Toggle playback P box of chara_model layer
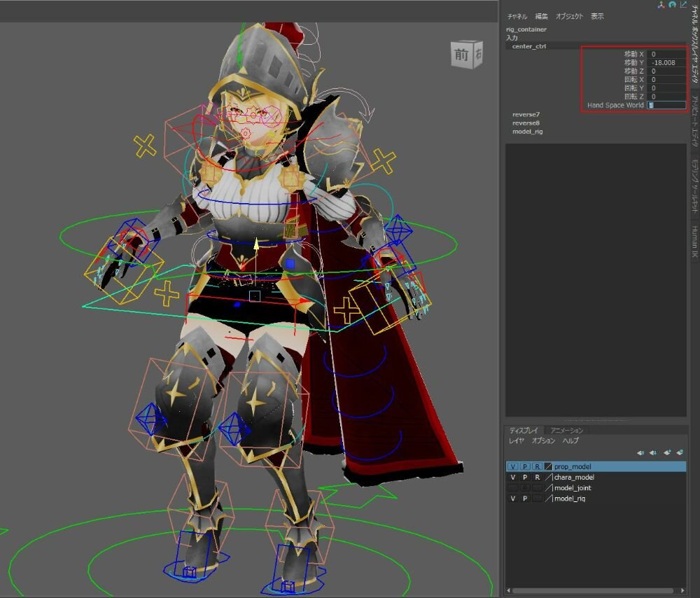Viewport: 700px width, 598px height. (x=525, y=477)
